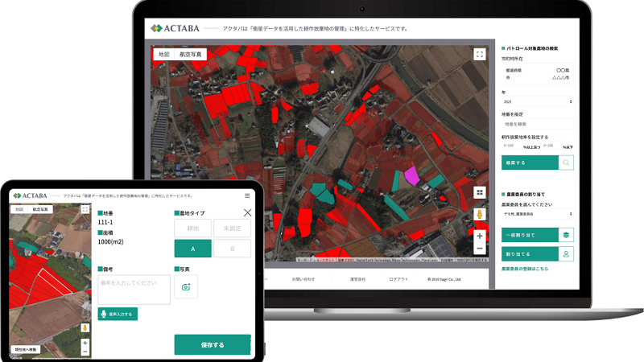
Task: Click the ACTABA logo on the laptop screen
Action: tap(175, 28)
